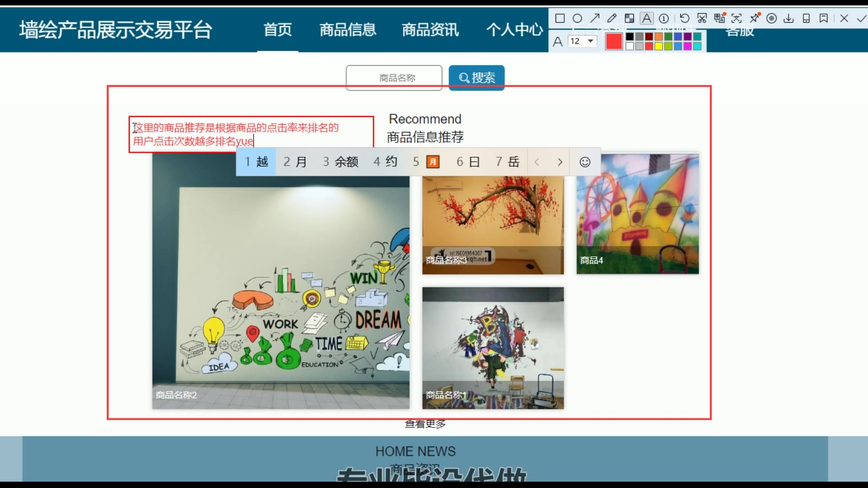This screenshot has width=868, height=488.
Task: Open the 个人中心 navigation tab
Action: [514, 30]
